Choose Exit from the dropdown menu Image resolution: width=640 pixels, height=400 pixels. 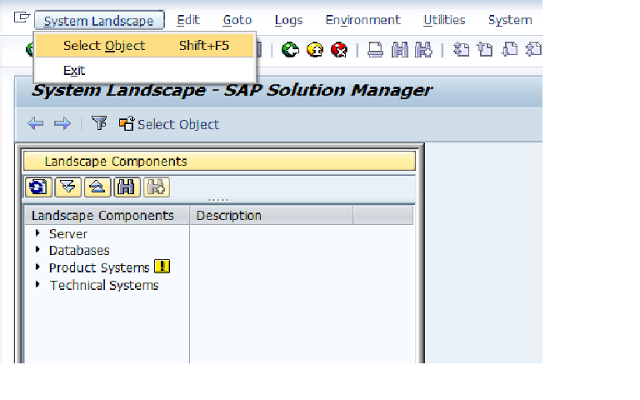coord(74,71)
